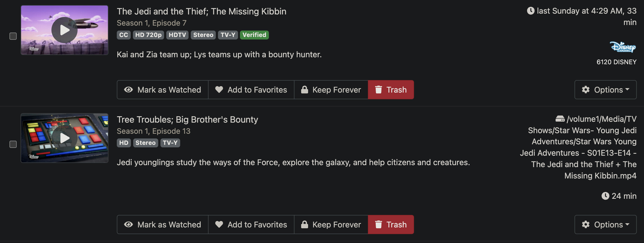Click the drive icon beside the file path
644x243 pixels.
pos(560,119)
